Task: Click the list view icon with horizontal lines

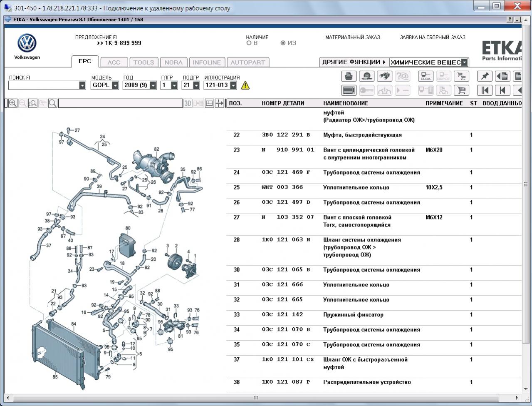Action: [x=349, y=90]
